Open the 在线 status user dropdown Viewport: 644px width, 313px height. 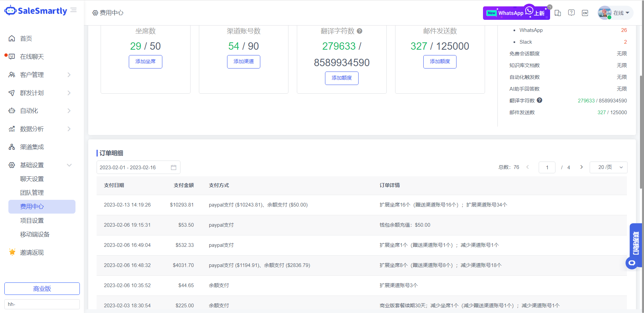615,13
